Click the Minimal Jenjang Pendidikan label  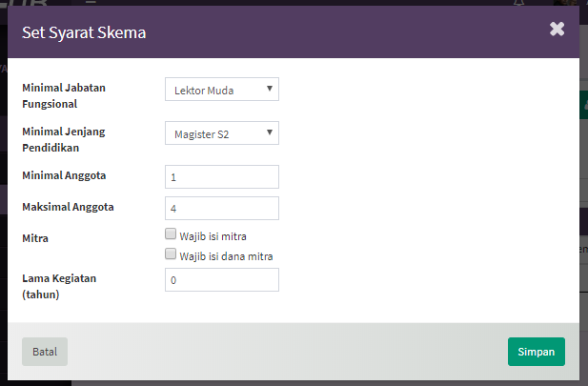(64, 139)
